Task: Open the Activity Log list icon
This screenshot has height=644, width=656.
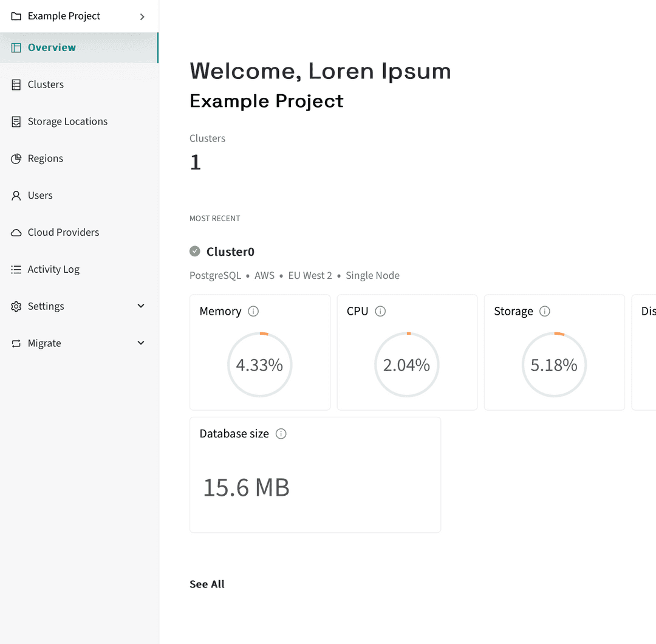Action: pyautogui.click(x=16, y=269)
